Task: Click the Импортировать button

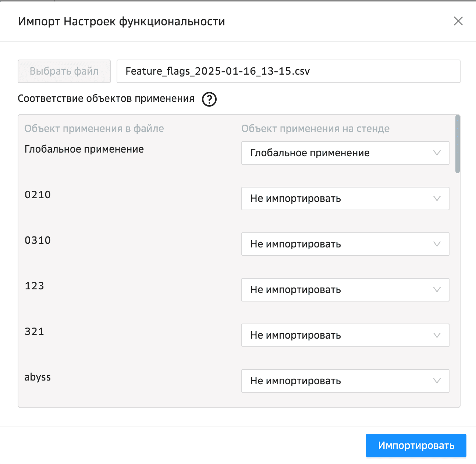Action: click(416, 446)
